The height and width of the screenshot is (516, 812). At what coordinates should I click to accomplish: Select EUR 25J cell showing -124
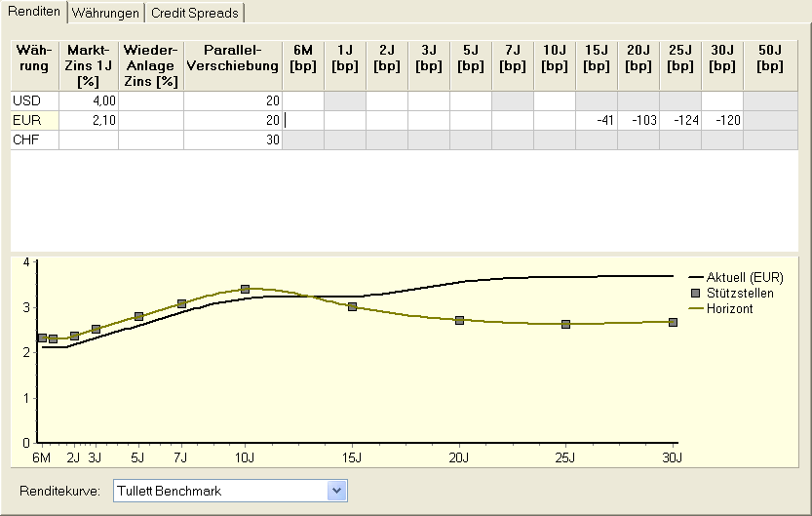pos(680,120)
